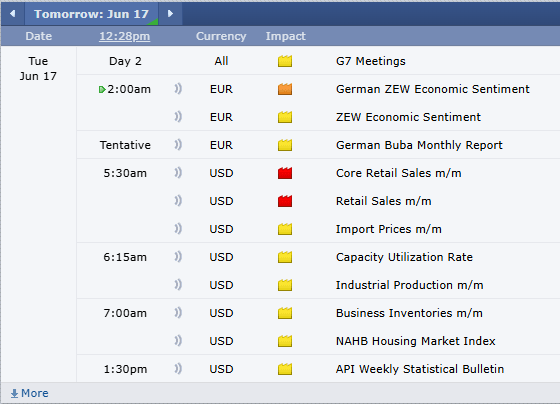Click the yellow impact icon for Import Prices
This screenshot has height=404, width=560.
click(285, 229)
